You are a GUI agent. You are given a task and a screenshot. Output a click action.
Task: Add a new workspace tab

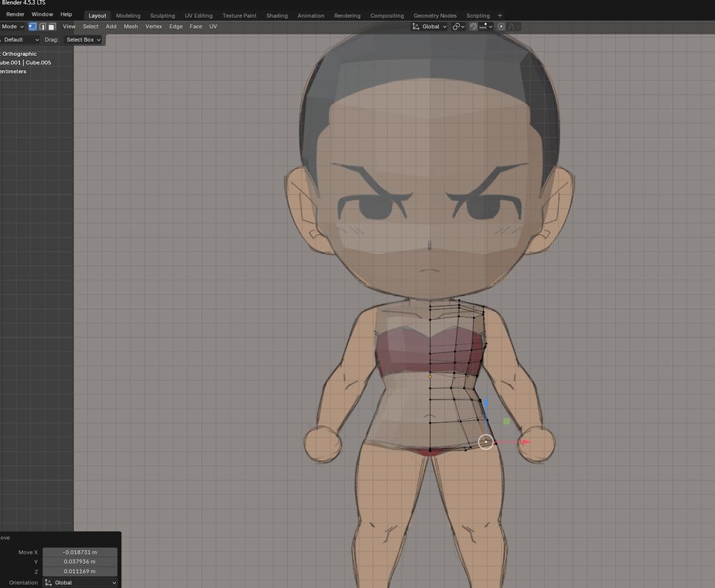(x=500, y=16)
